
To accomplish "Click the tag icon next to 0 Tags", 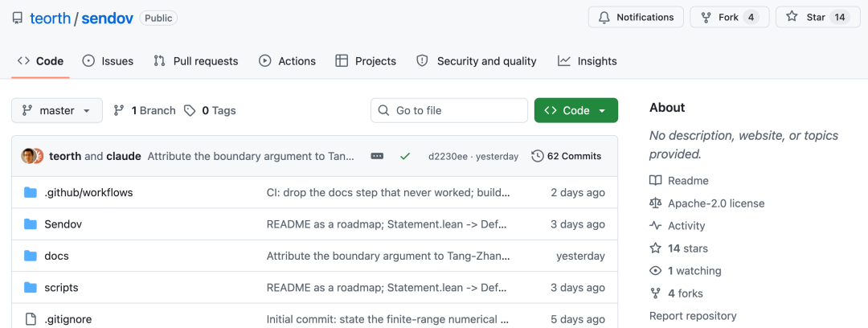I will pos(190,110).
